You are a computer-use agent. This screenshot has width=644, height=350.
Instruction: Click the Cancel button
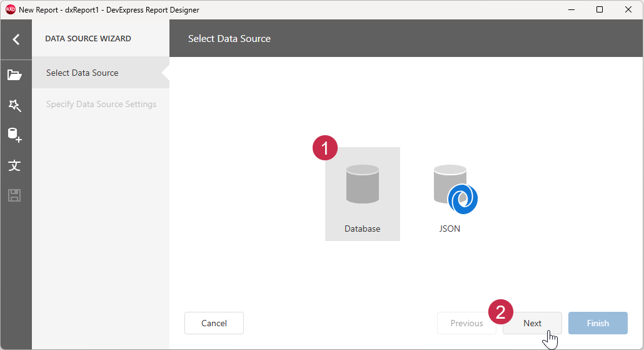[214, 323]
